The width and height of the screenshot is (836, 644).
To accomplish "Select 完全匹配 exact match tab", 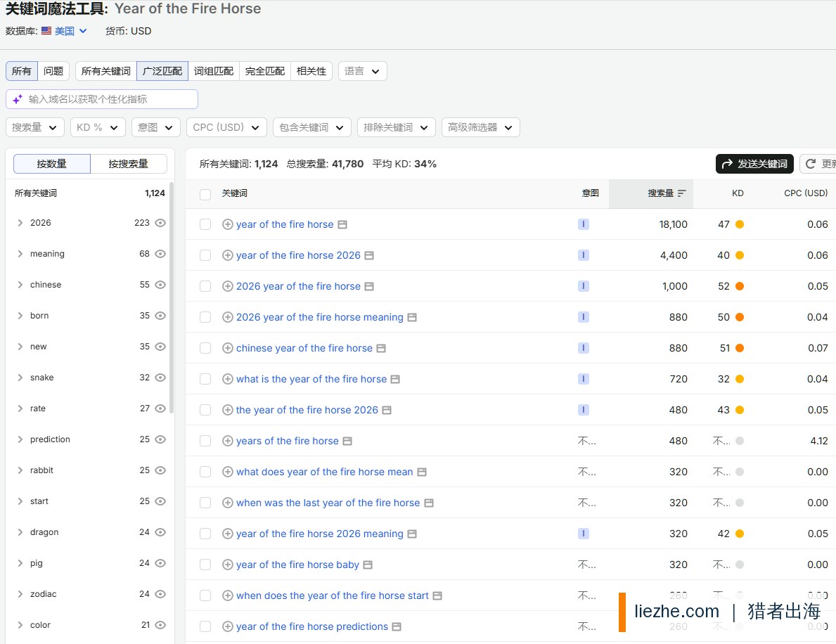I will pyautogui.click(x=265, y=71).
